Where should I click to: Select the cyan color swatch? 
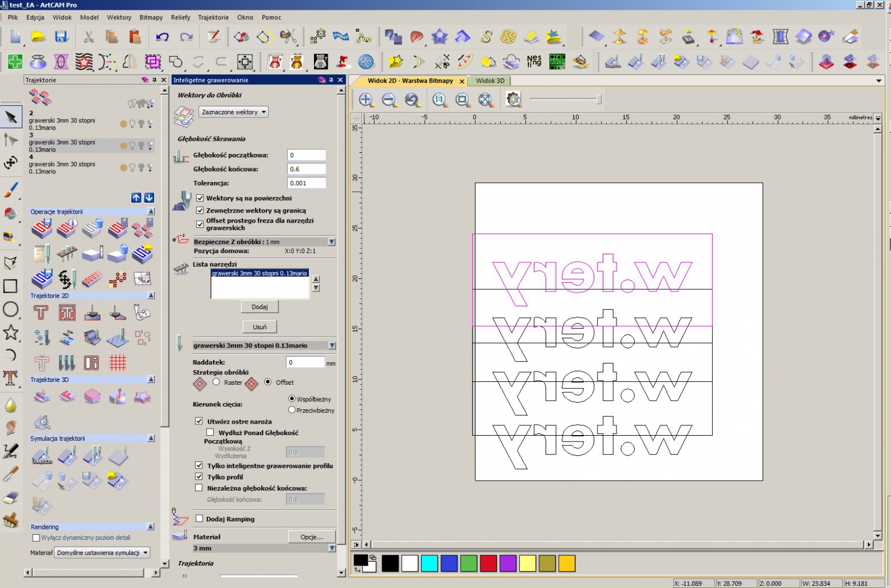coord(429,563)
